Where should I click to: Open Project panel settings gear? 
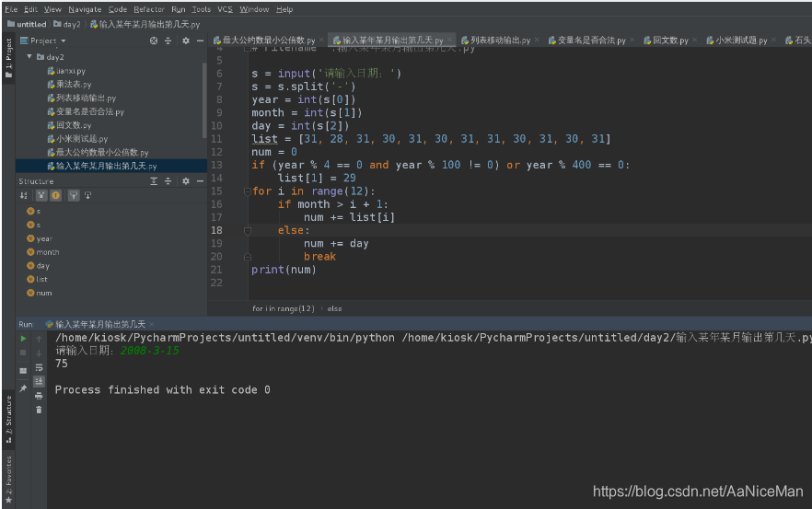185,40
